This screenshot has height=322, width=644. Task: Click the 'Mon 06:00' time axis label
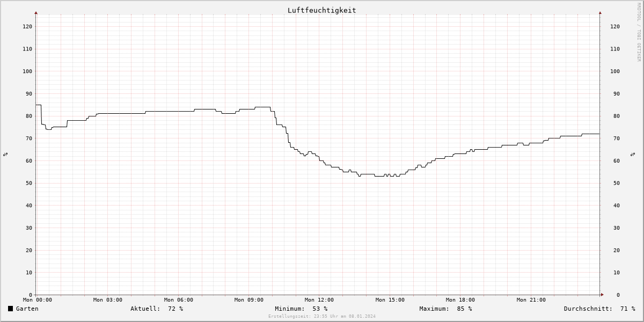tap(179, 300)
